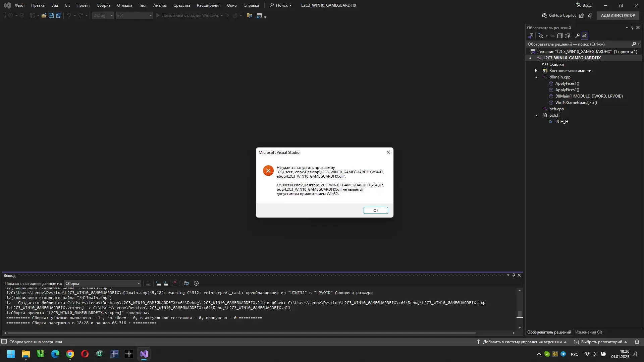644x362 pixels.
Task: Open the dropdown arrow next to pending changes filter
Action: click(547, 36)
